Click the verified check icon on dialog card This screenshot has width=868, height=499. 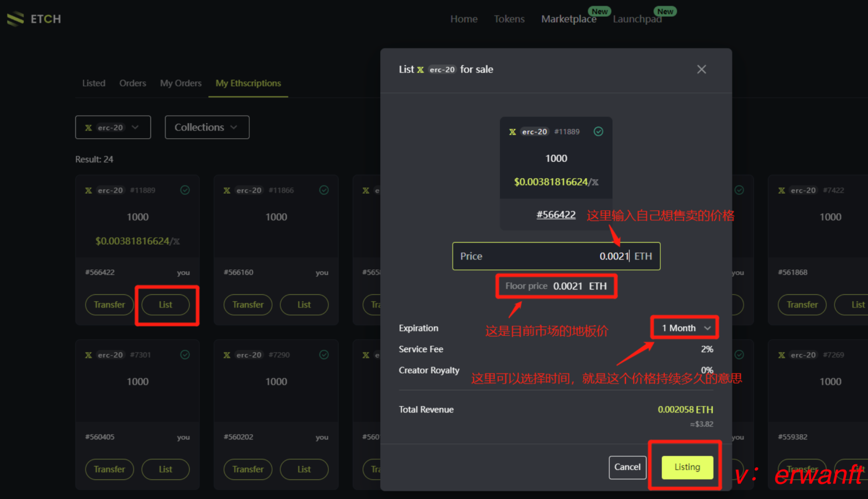(x=598, y=132)
